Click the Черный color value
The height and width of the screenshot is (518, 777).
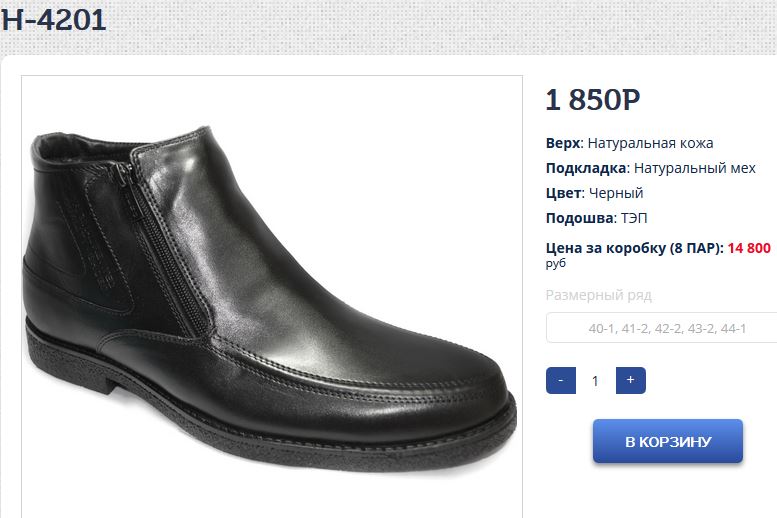615,193
